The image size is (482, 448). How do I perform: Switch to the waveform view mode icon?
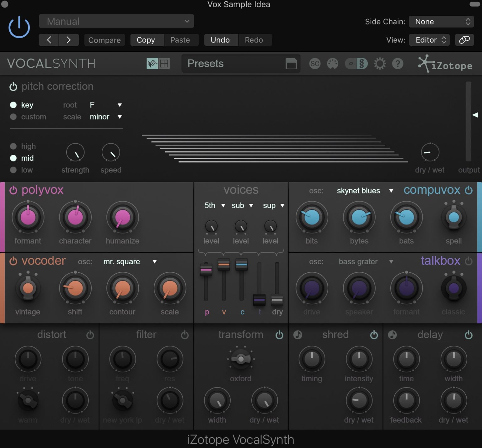click(152, 64)
